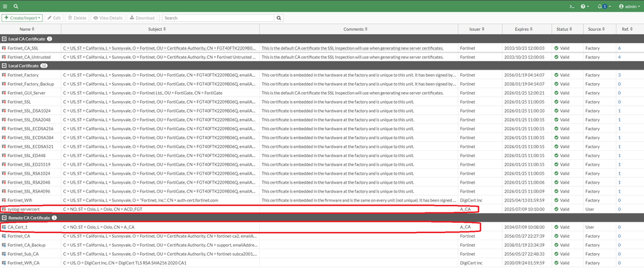Click subject CN = ACD_FGT cell
Image resolution: width=644 pixels, height=268 pixels.
coord(102,209)
